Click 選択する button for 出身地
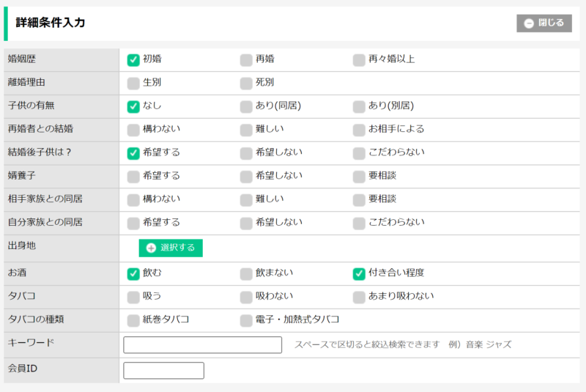 pyautogui.click(x=171, y=248)
